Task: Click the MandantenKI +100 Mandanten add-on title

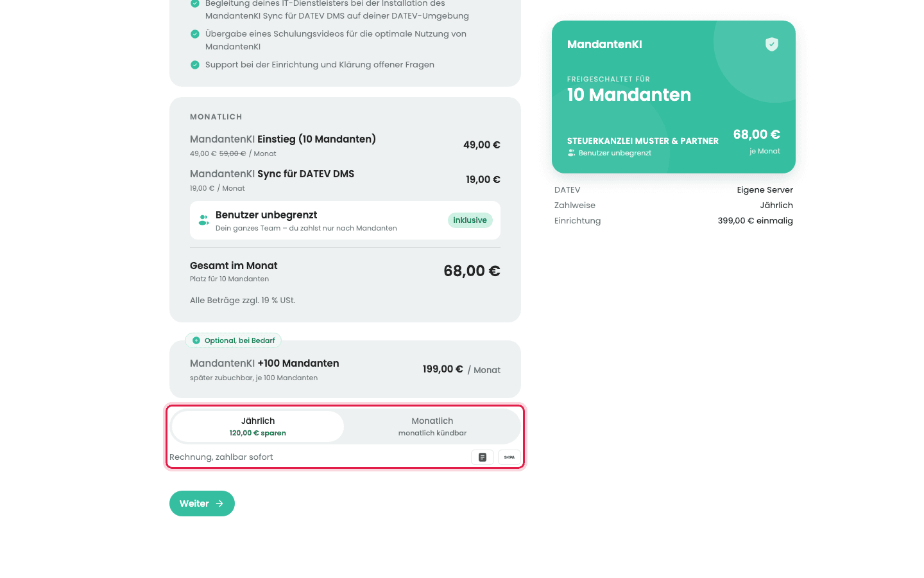Action: click(x=264, y=363)
